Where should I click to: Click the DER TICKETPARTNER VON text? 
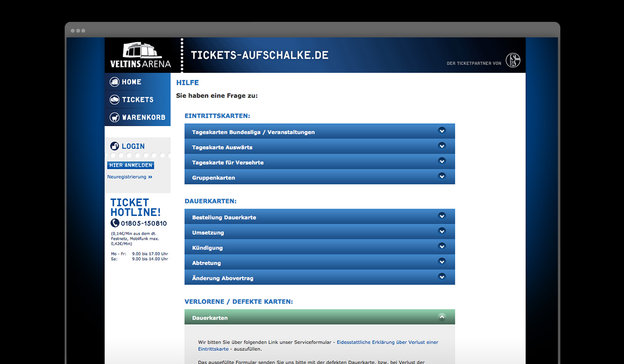point(474,63)
